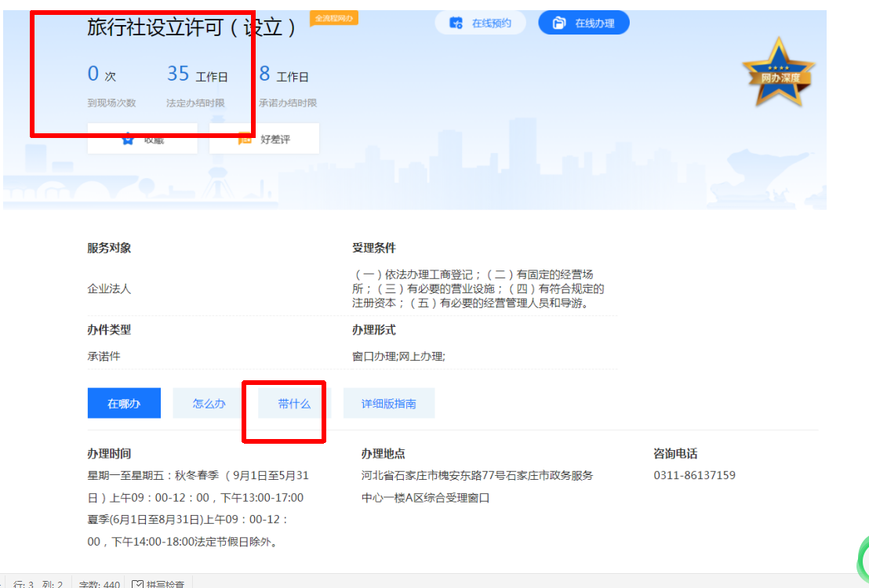The image size is (869, 588).
Task: Click the page title 旅行社设立许可（设立）
Action: click(192, 27)
